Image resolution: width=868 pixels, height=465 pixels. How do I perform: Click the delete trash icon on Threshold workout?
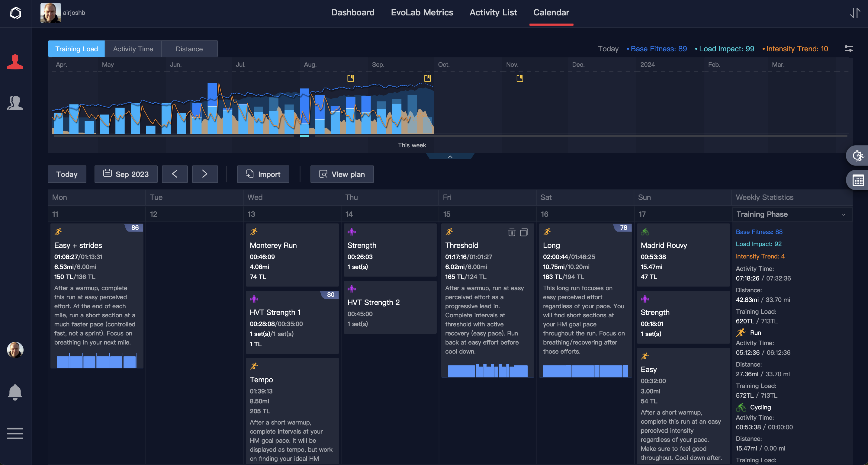[512, 232]
